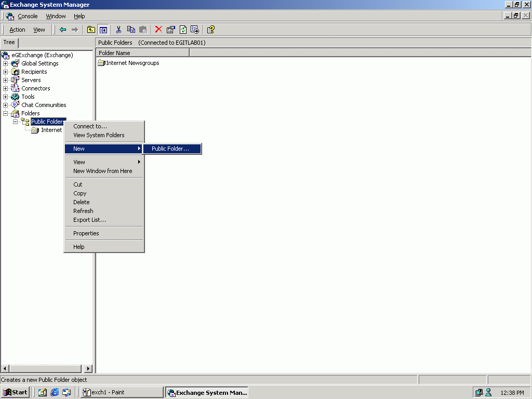
Task: Expand the Servers node
Action: (x=5, y=80)
